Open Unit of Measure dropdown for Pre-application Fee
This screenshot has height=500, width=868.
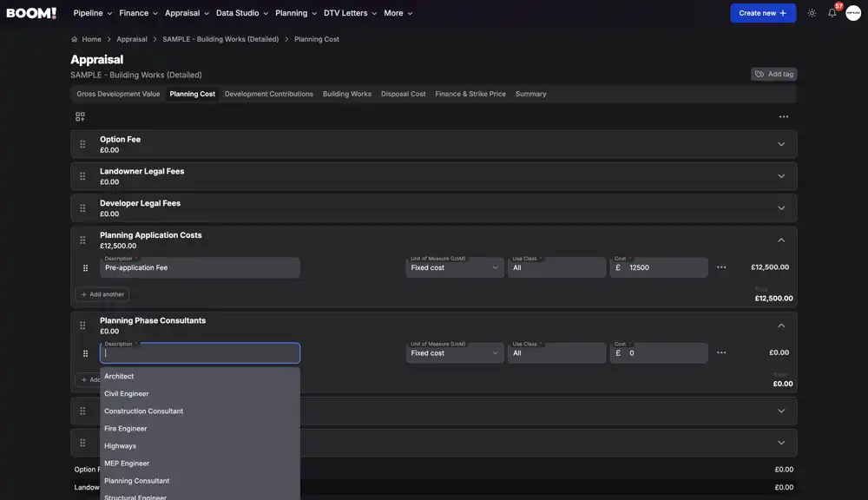[x=455, y=267]
